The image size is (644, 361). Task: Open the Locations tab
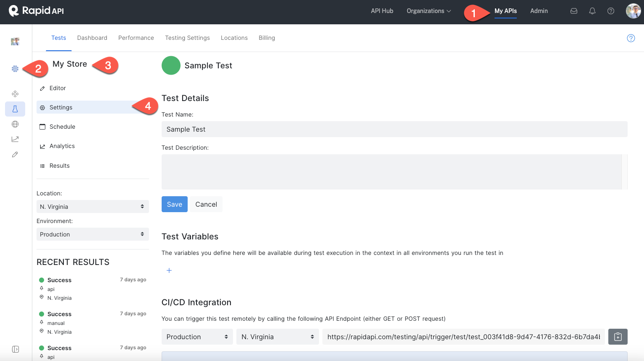[234, 38]
